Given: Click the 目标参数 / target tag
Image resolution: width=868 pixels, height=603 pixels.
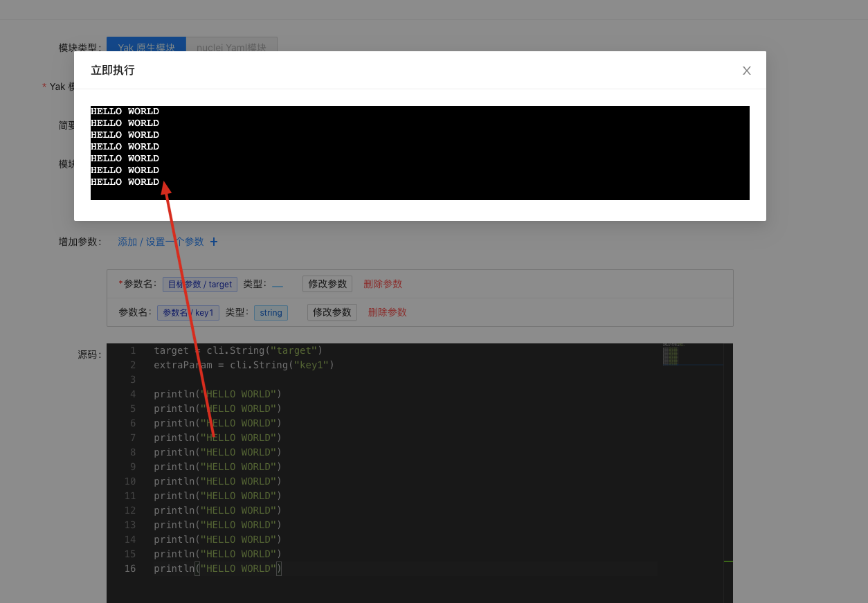Looking at the screenshot, I should coord(199,285).
